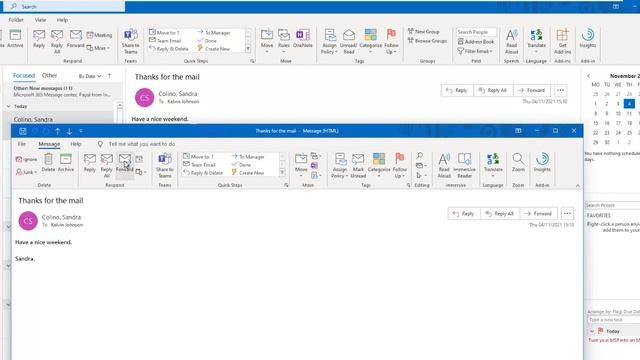Open the Quick Steps dialog launcher in the message window
This screenshot has width=640, height=360.
(286, 185)
